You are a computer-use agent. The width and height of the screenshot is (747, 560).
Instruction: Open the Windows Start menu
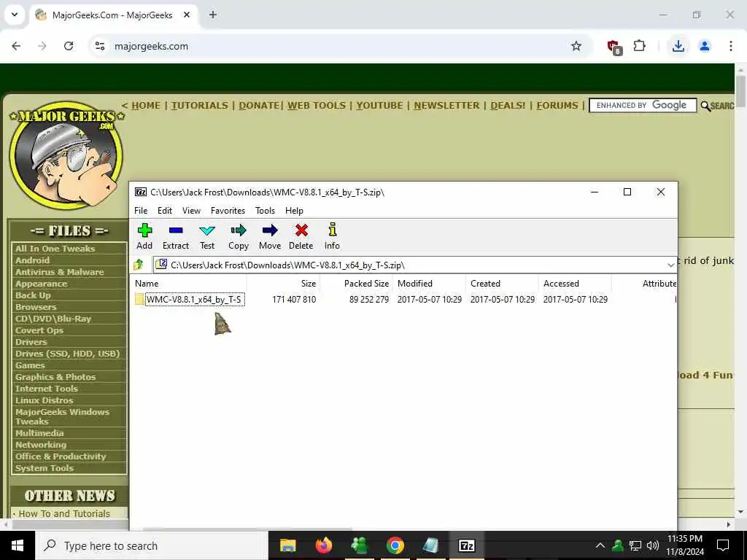pos(18,545)
